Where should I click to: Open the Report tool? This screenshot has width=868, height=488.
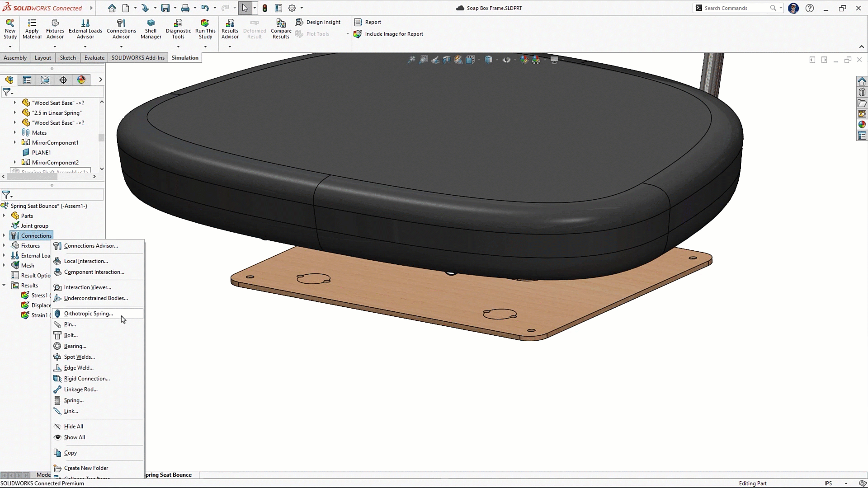[368, 22]
